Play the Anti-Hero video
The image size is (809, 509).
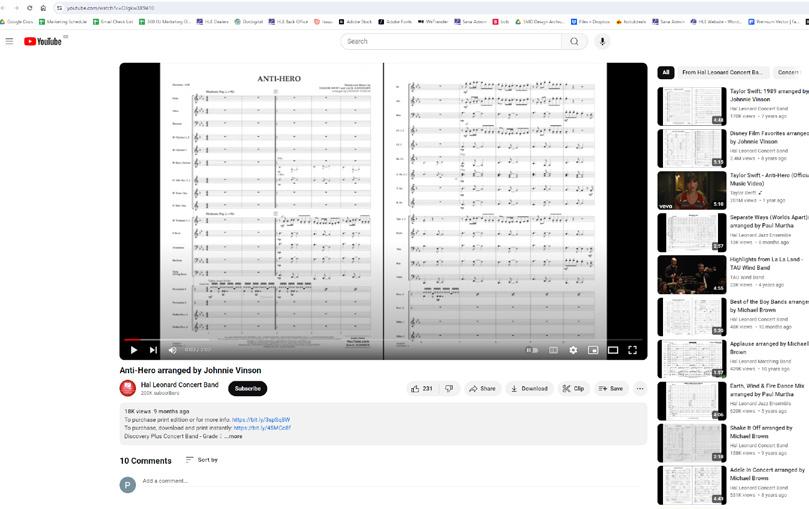tap(134, 350)
